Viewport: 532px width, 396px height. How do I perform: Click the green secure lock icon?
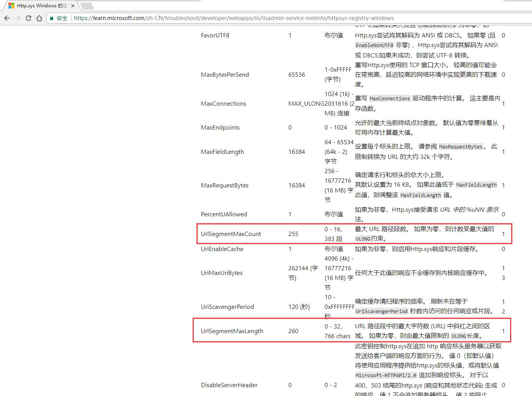(52, 18)
